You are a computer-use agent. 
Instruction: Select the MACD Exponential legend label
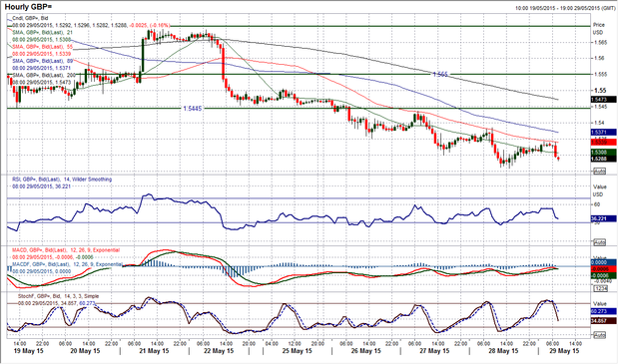coord(66,250)
